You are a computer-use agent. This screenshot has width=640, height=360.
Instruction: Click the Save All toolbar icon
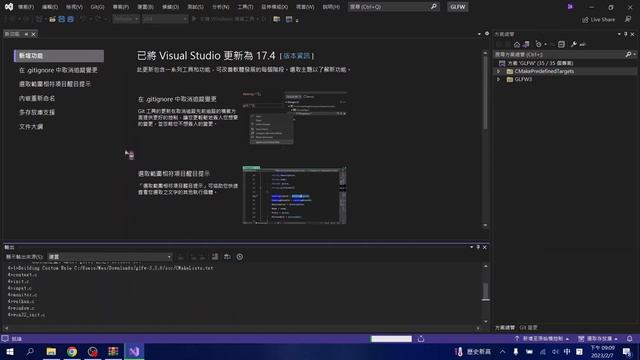[x=70, y=19]
